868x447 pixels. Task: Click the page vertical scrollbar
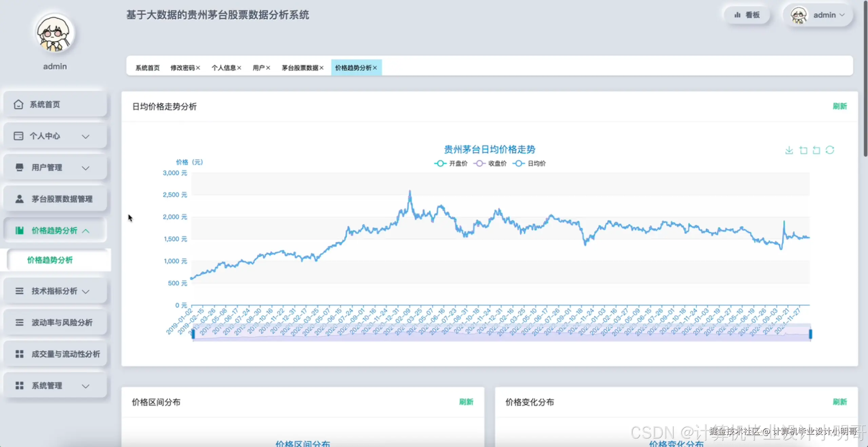tap(865, 78)
